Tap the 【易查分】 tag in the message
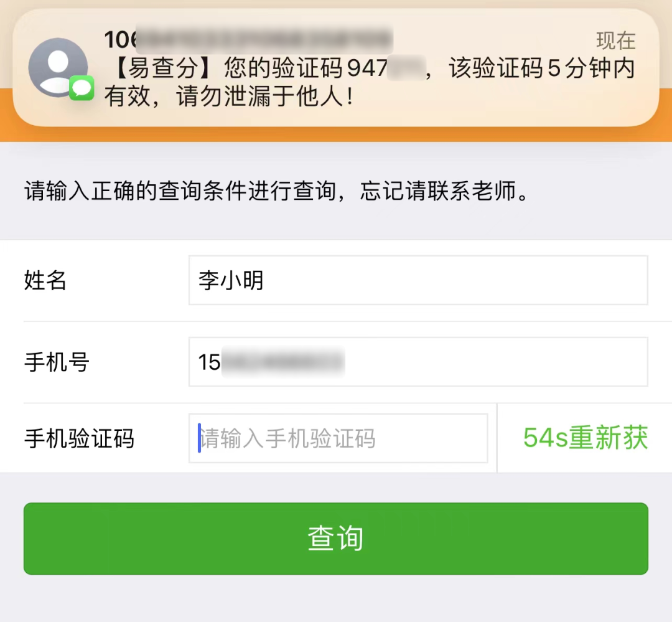 pyautogui.click(x=163, y=68)
